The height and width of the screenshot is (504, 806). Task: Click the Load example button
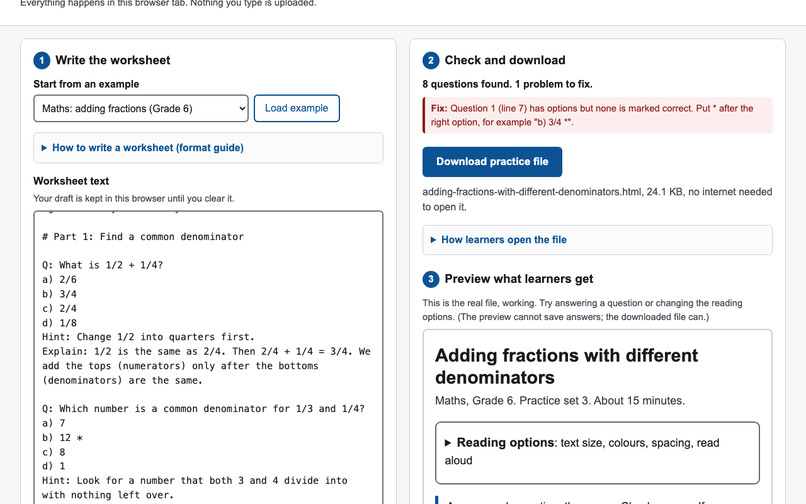point(297,109)
